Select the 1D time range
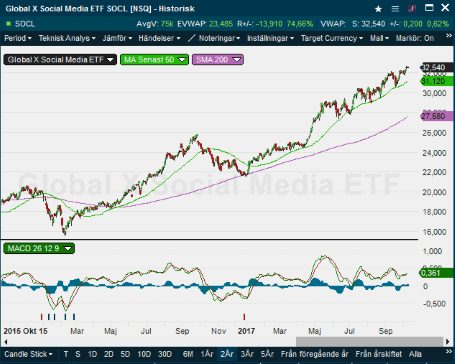Image resolution: width=455 pixels, height=364 pixels. pyautogui.click(x=92, y=354)
